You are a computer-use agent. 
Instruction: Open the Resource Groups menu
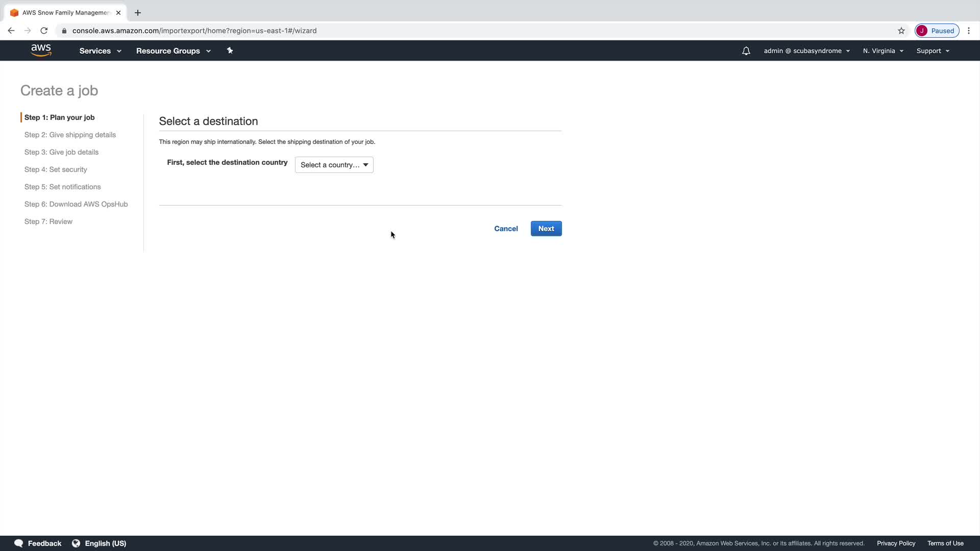(173, 51)
